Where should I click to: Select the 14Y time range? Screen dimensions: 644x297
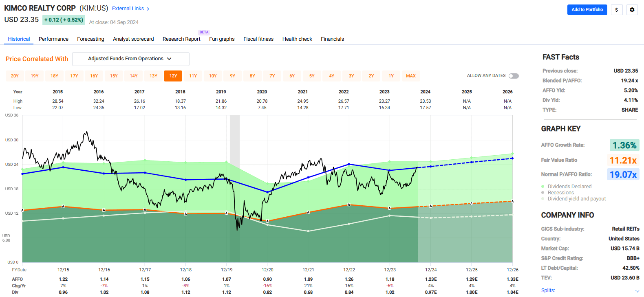pos(134,76)
